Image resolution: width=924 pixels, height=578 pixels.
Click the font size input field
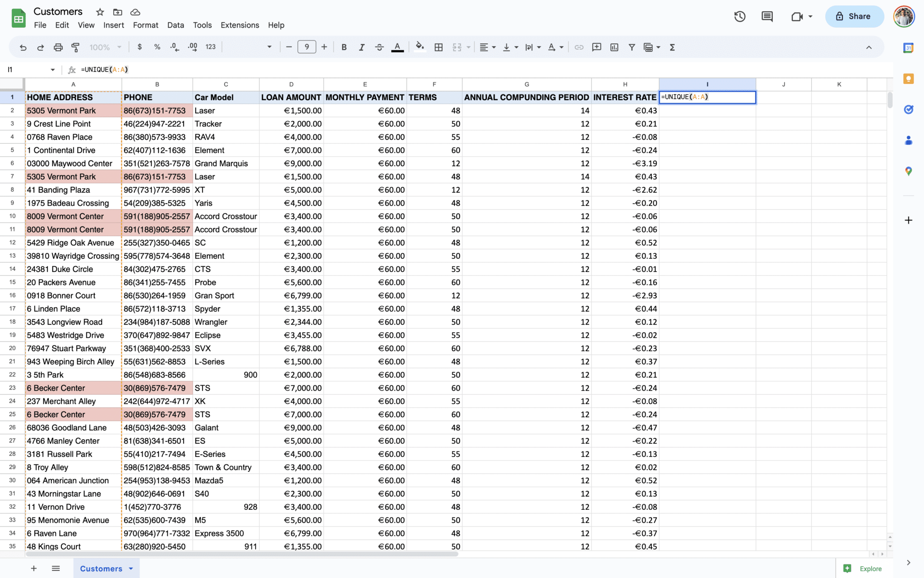[306, 47]
